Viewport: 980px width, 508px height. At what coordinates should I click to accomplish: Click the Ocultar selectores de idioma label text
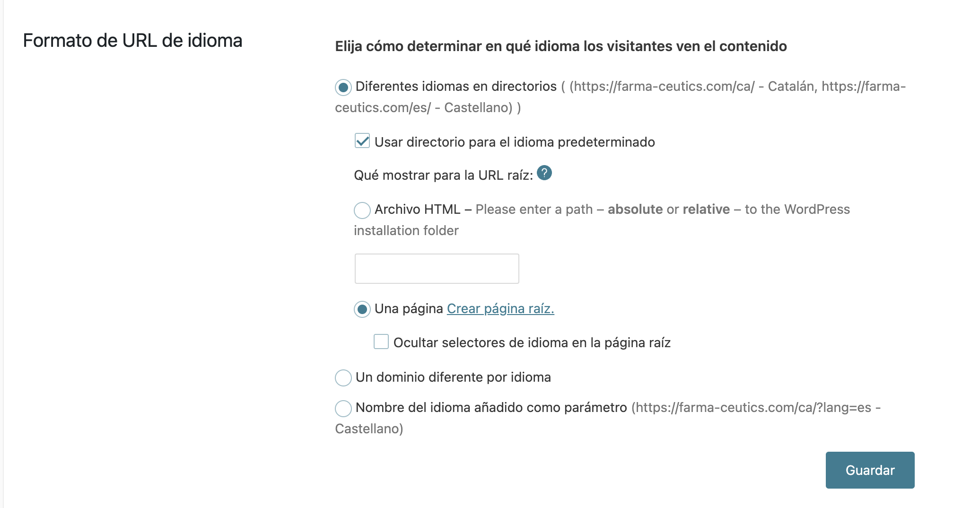tap(532, 343)
